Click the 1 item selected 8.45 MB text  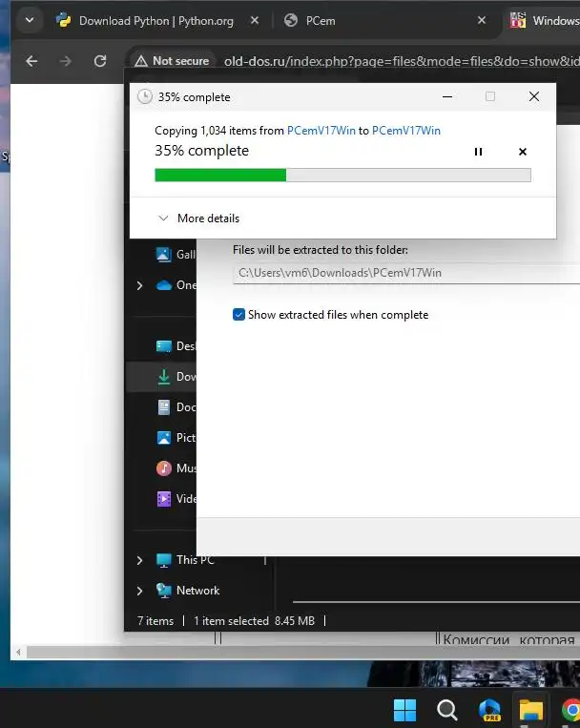click(254, 621)
